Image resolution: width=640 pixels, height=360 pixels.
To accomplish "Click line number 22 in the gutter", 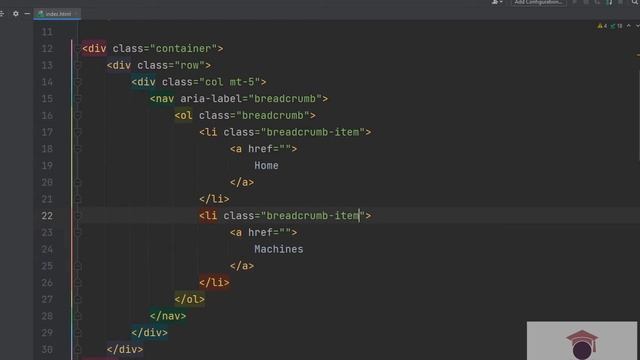I will (47, 216).
